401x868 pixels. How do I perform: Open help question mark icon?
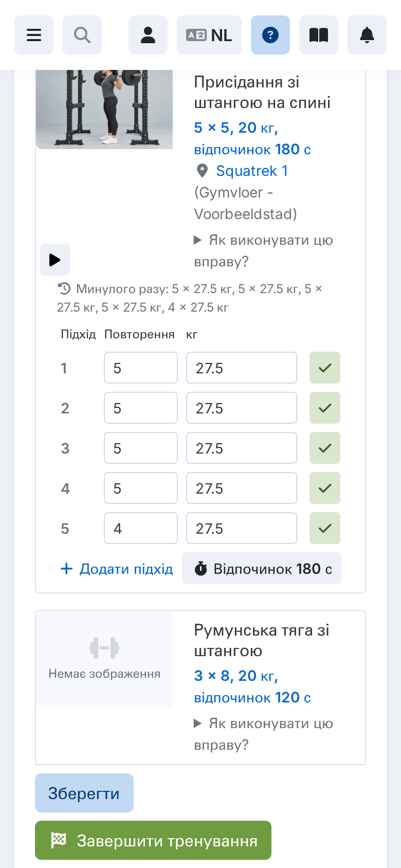pyautogui.click(x=270, y=35)
